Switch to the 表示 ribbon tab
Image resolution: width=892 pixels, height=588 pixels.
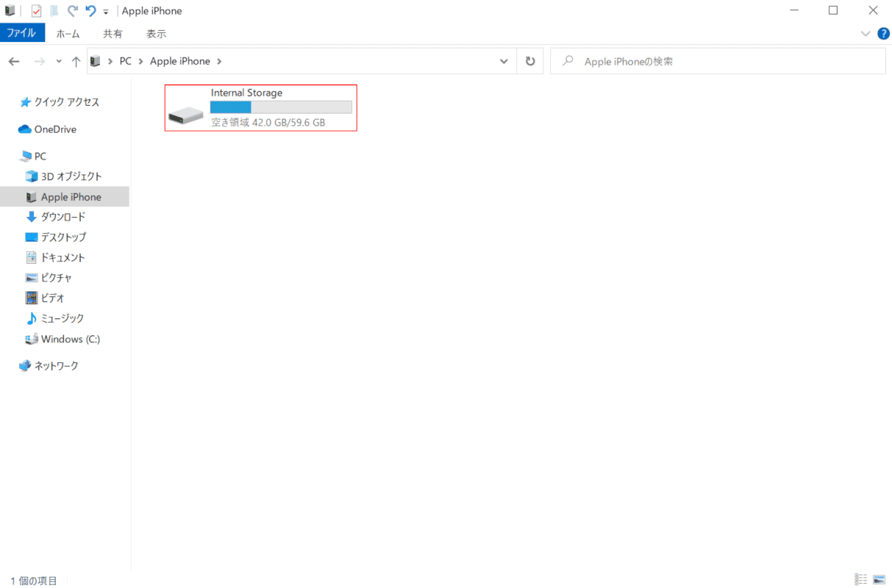click(156, 34)
